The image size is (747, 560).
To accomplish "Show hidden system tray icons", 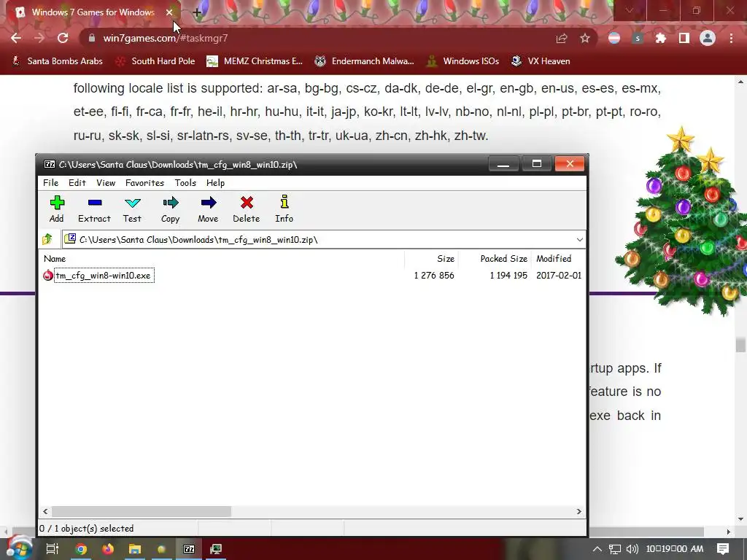I will pyautogui.click(x=597, y=549).
